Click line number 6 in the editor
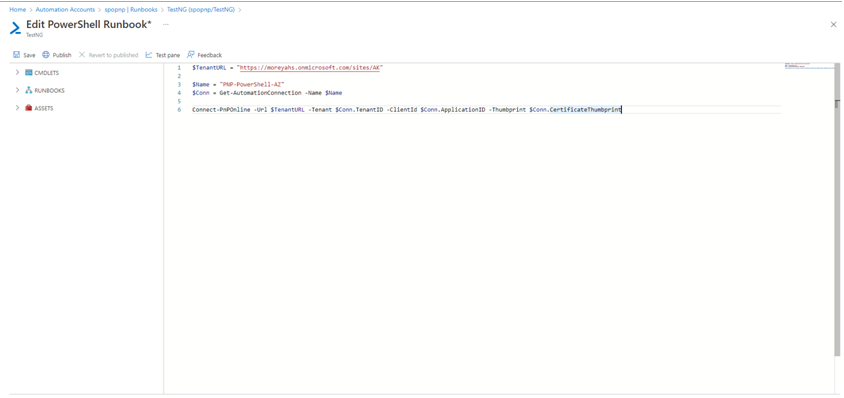Viewport: 844px width, 398px height. tap(179, 109)
